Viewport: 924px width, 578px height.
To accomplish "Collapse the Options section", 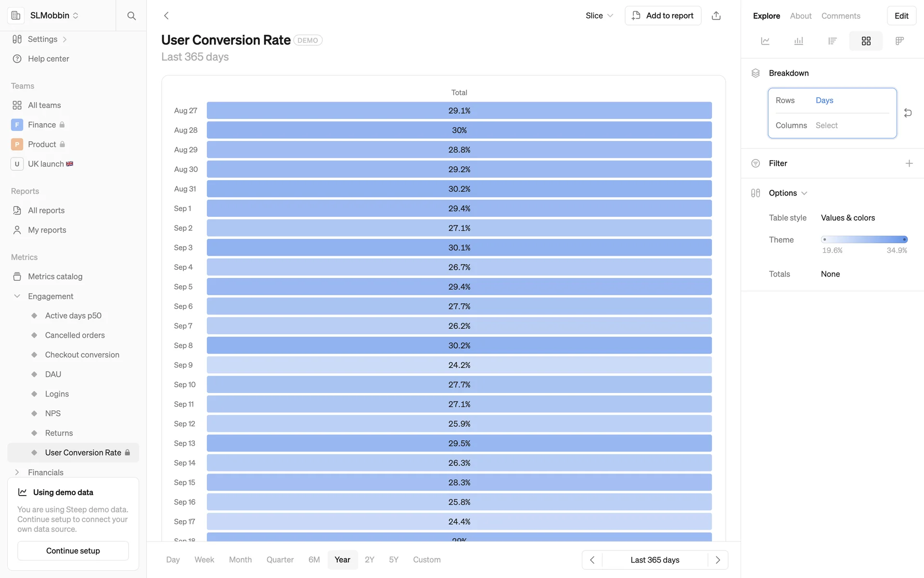I will [x=788, y=193].
